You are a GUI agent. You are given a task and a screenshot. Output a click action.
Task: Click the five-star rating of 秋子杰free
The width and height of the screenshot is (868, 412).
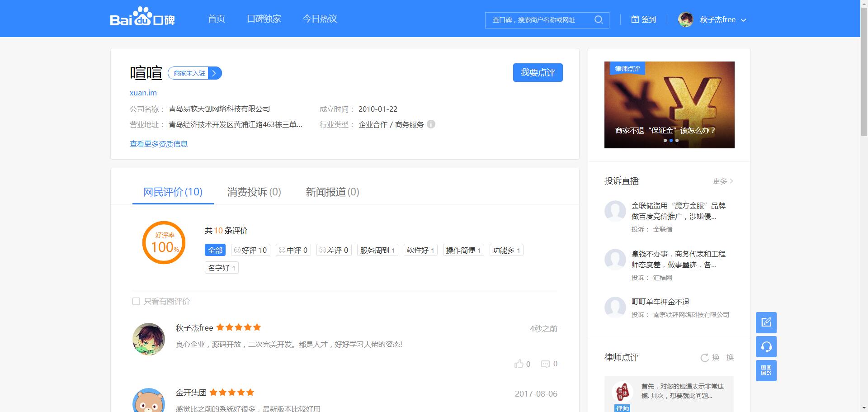239,327
